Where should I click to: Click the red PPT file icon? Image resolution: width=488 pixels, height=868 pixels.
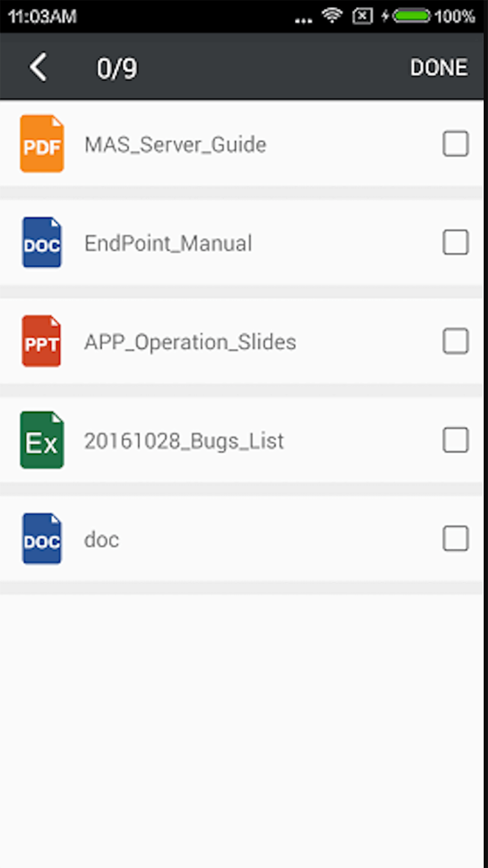pos(42,341)
